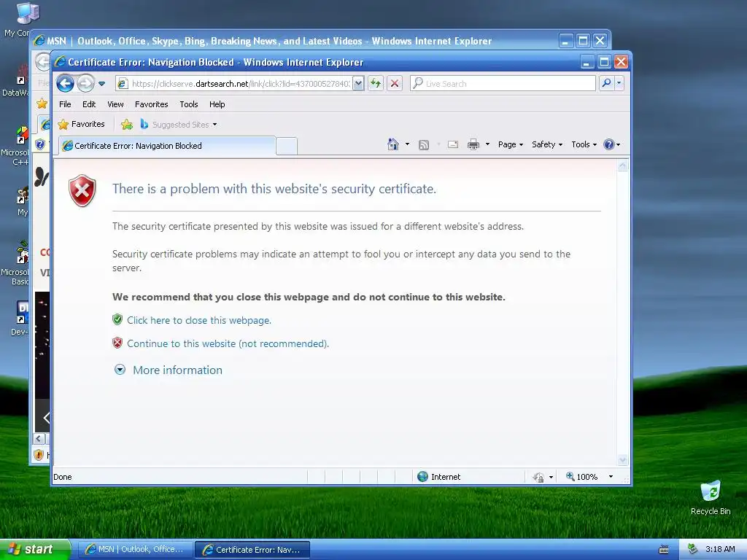Minimize the MSN Internet Explorer window

click(565, 41)
